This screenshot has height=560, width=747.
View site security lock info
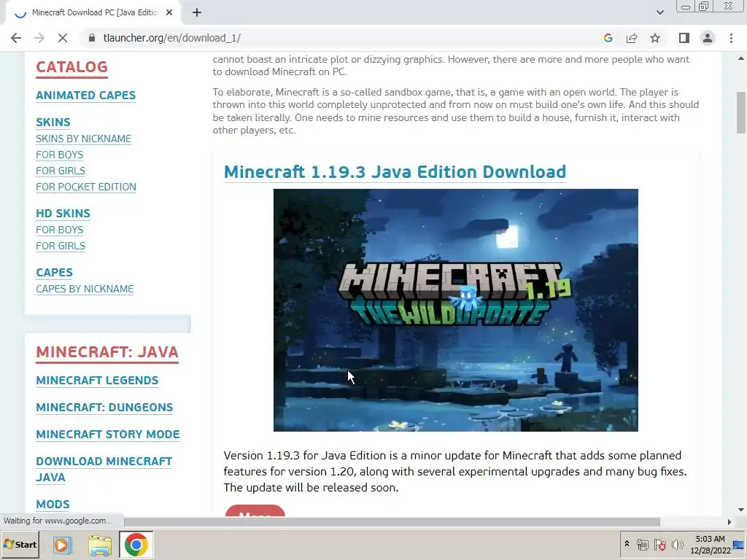pyautogui.click(x=92, y=38)
